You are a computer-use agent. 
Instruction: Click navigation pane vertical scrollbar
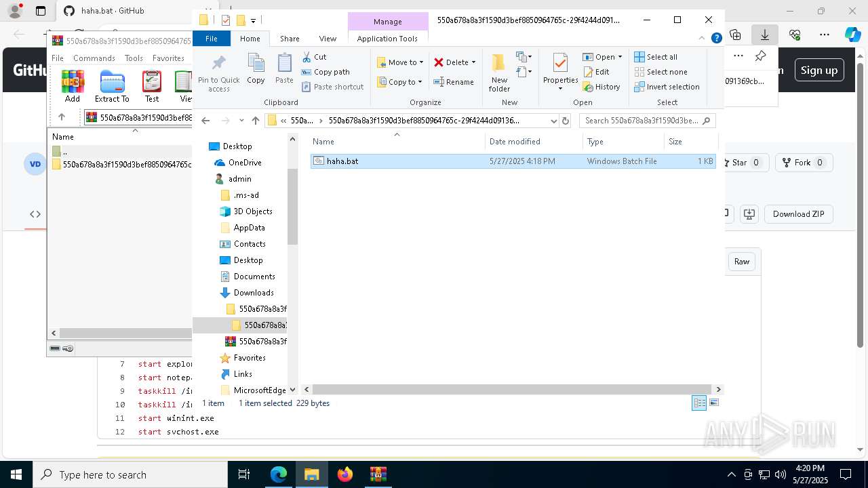[x=293, y=207]
